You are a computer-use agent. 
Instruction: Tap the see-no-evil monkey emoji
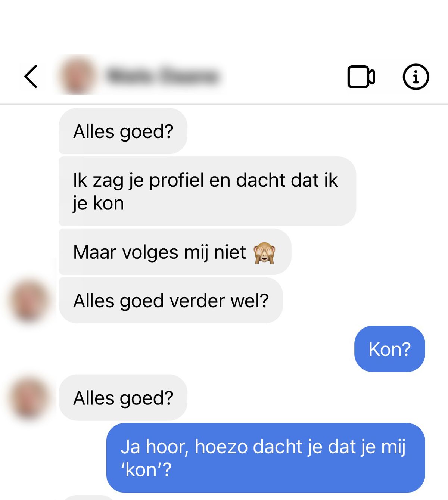pos(264,253)
